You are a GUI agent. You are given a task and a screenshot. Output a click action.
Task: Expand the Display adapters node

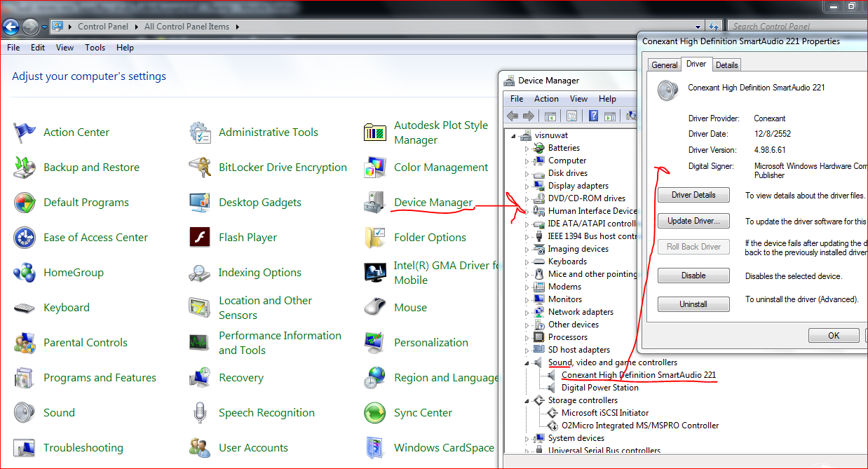pyautogui.click(x=527, y=186)
